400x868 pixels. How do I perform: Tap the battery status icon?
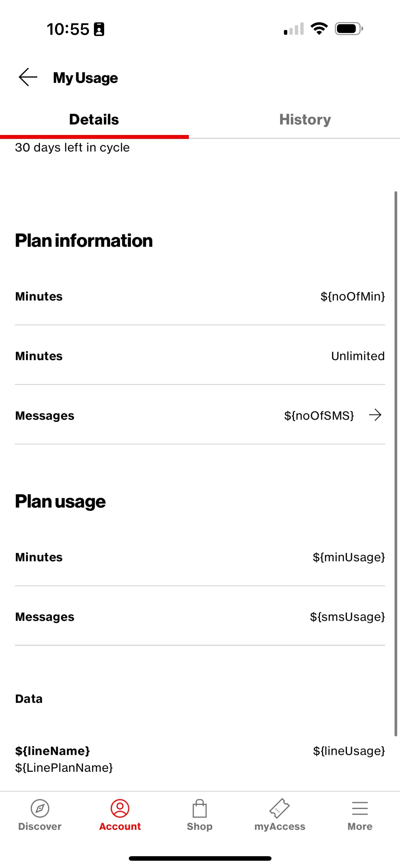[x=348, y=29]
